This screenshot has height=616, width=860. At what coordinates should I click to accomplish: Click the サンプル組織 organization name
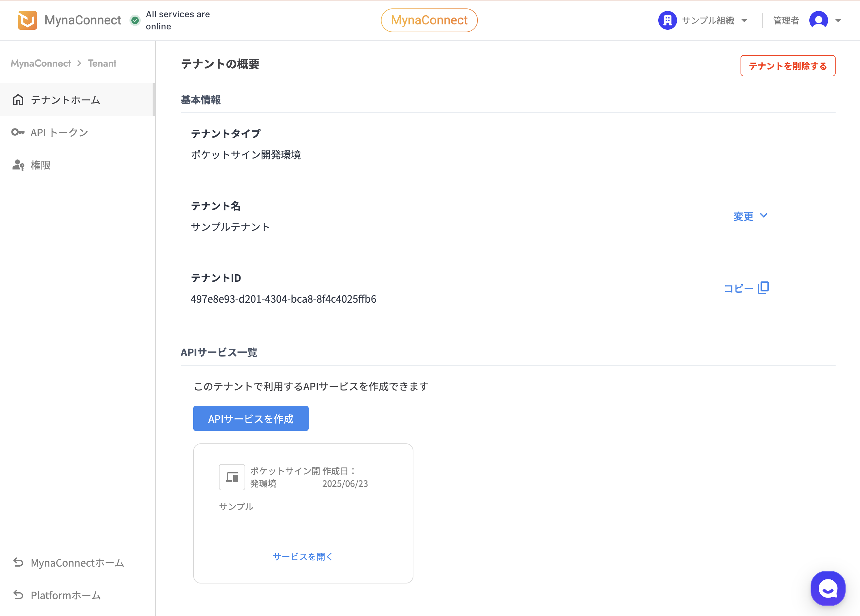pyautogui.click(x=708, y=20)
